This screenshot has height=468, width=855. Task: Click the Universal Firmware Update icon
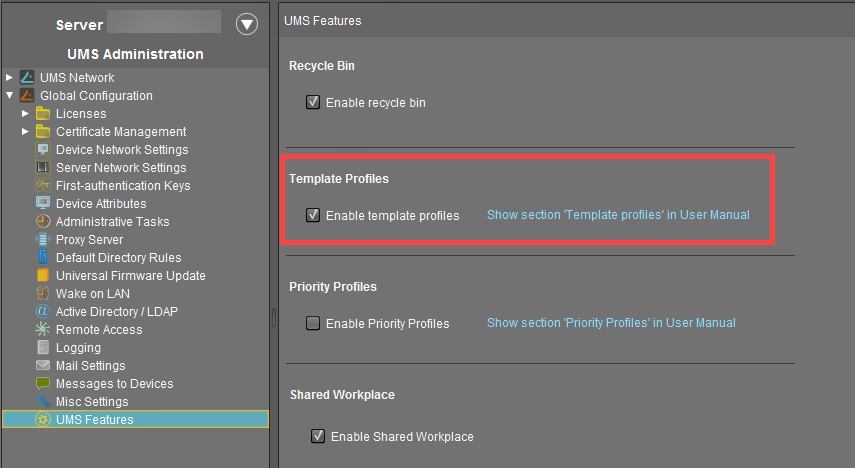click(43, 276)
